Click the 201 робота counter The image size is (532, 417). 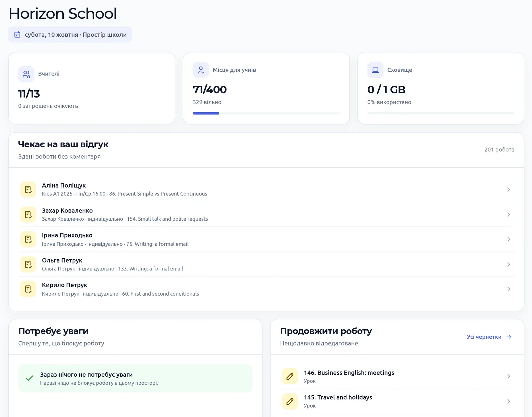tap(499, 150)
